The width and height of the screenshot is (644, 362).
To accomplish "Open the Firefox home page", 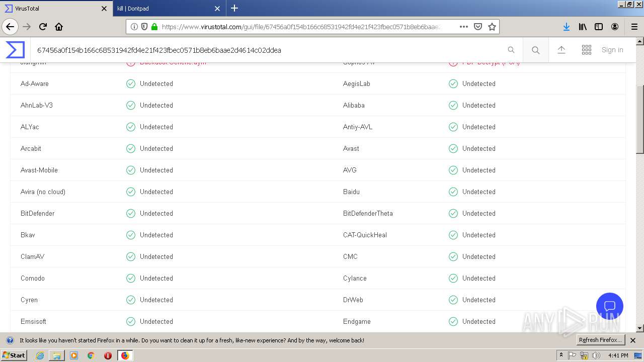I will (x=59, y=27).
